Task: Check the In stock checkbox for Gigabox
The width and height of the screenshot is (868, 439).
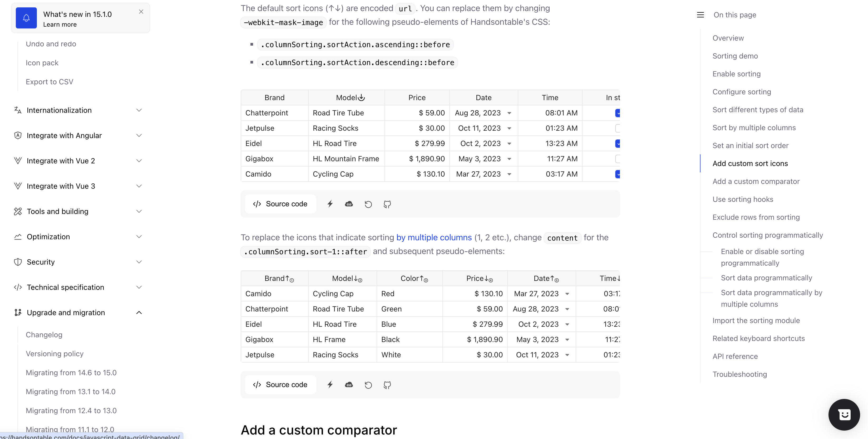Action: 617,158
